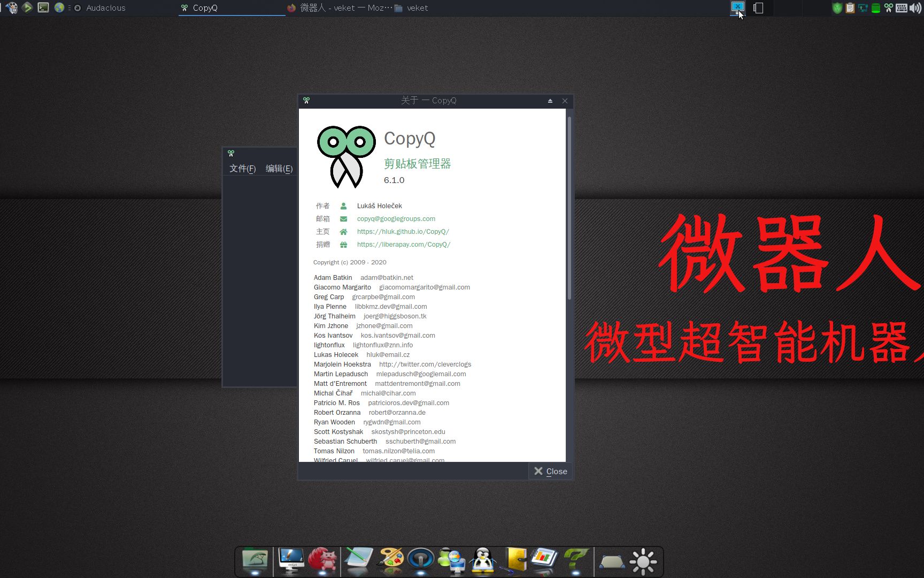This screenshot has height=578, width=924.
Task: Click the michal@cihar.com address
Action: [x=388, y=393]
